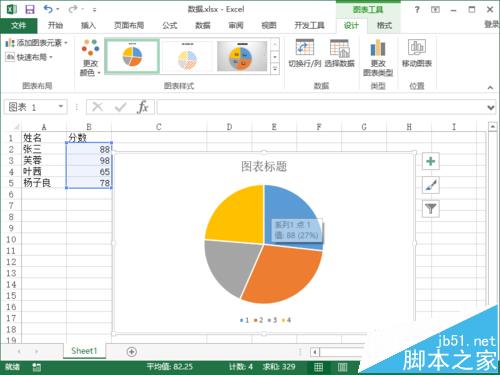This screenshot has width=500, height=375.
Task: Expand Add Chart Element (添加图表元素) dropdown
Action: pyautogui.click(x=37, y=43)
